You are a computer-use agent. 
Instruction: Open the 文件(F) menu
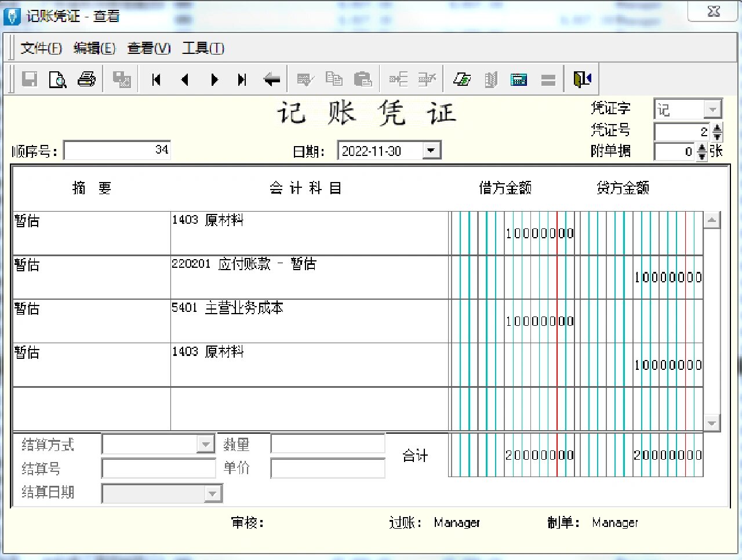click(x=41, y=48)
